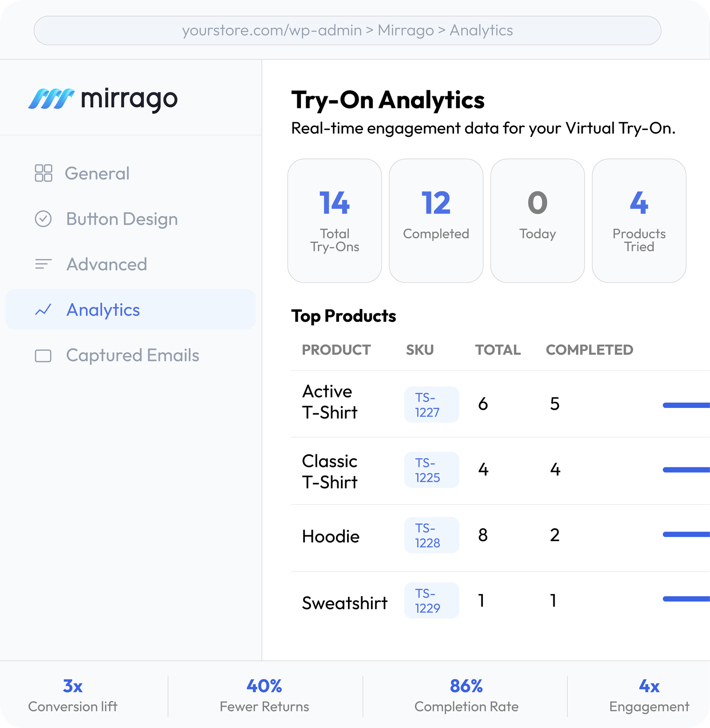
Task: Click the Try-On Analytics heading
Action: click(388, 100)
